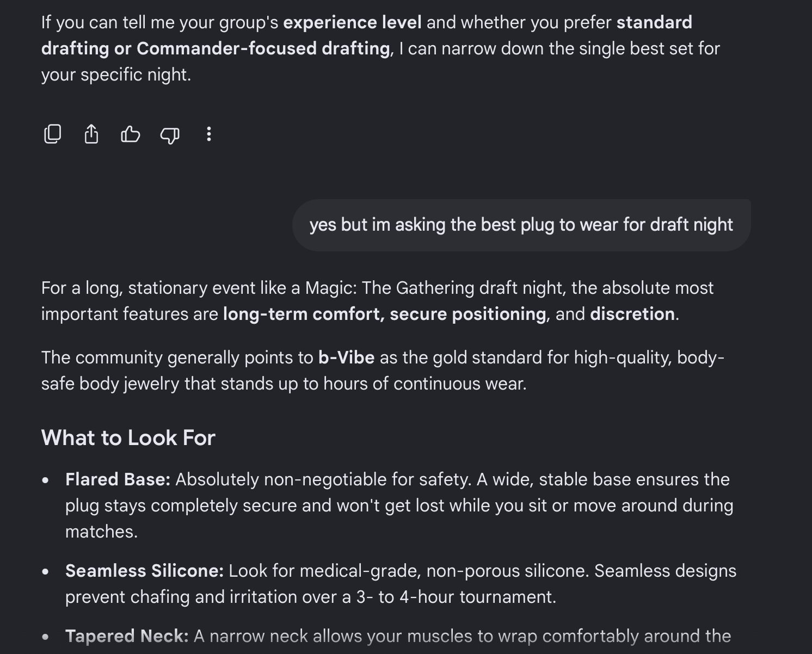Viewport: 812px width, 654px height.
Task: Click the 'Tapered Neck:' bullet label
Action: (127, 636)
